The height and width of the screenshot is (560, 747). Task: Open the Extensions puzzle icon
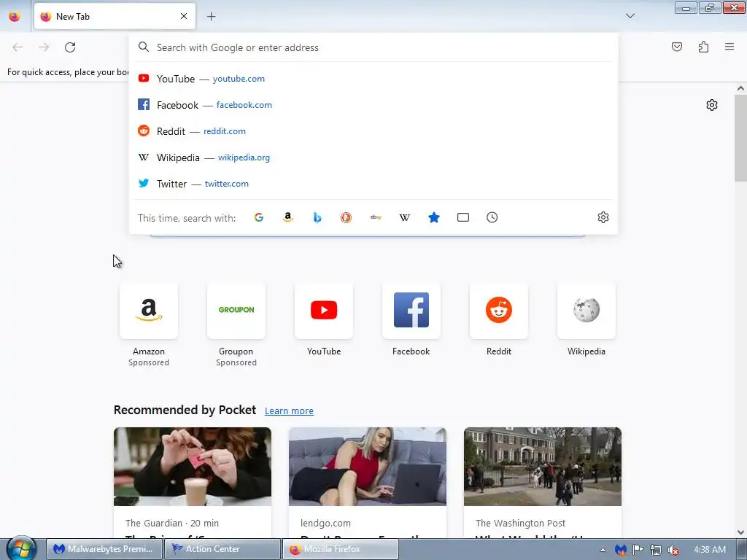point(703,47)
